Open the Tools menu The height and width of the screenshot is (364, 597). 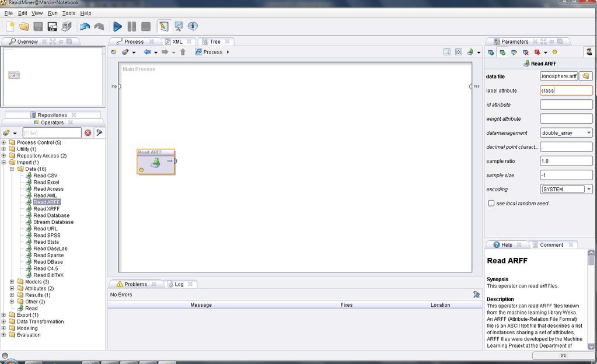pyautogui.click(x=69, y=13)
